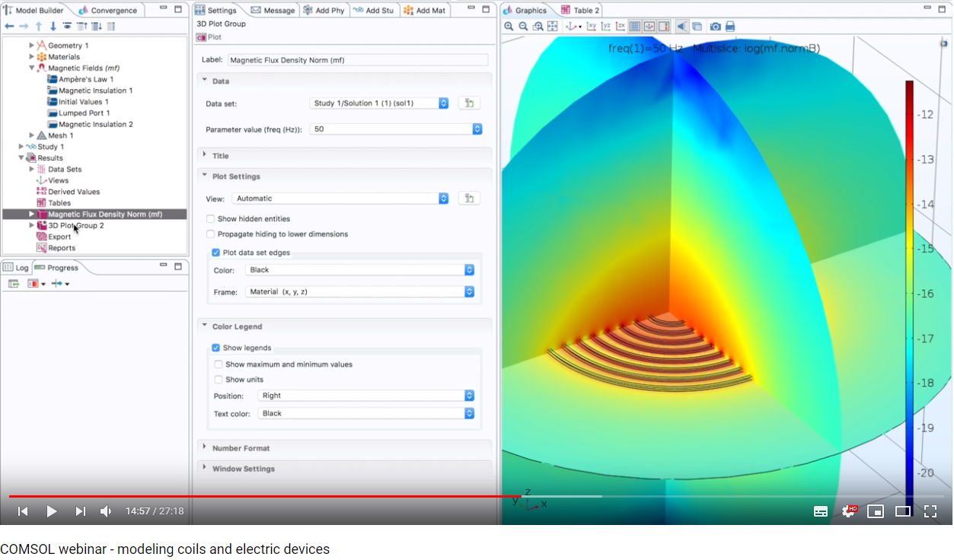Select 3D Plot Group 2 in tree
Screen dimensions: 954x560
(75, 225)
